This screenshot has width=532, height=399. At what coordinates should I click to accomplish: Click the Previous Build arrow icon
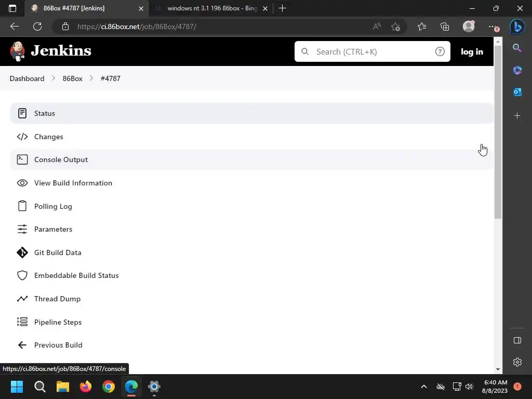[x=22, y=345]
